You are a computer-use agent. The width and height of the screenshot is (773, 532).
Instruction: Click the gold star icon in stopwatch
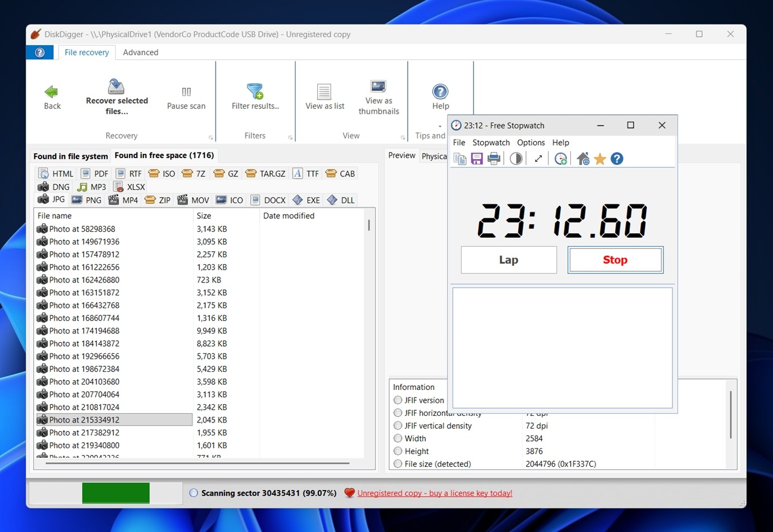pyautogui.click(x=600, y=159)
